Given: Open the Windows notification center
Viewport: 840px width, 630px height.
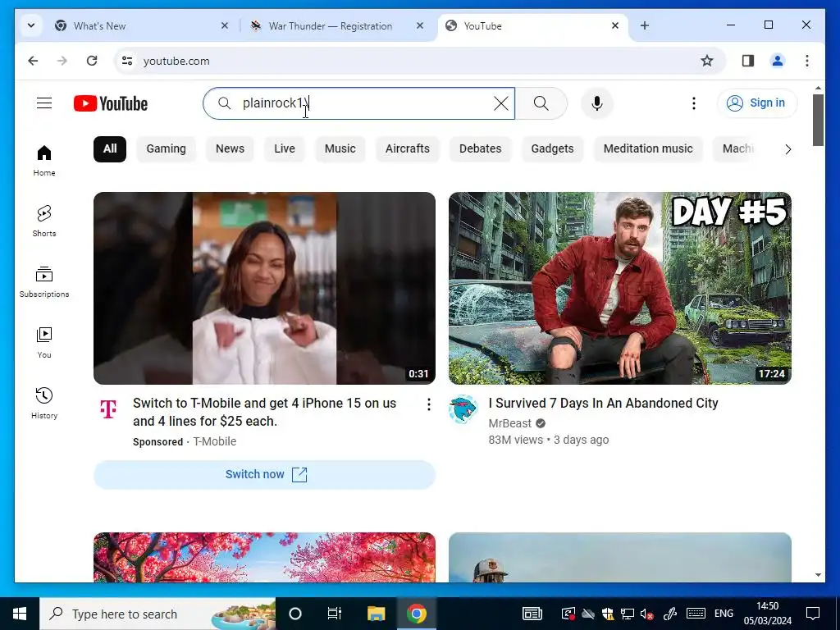Looking at the screenshot, I should pyautogui.click(x=813, y=614).
